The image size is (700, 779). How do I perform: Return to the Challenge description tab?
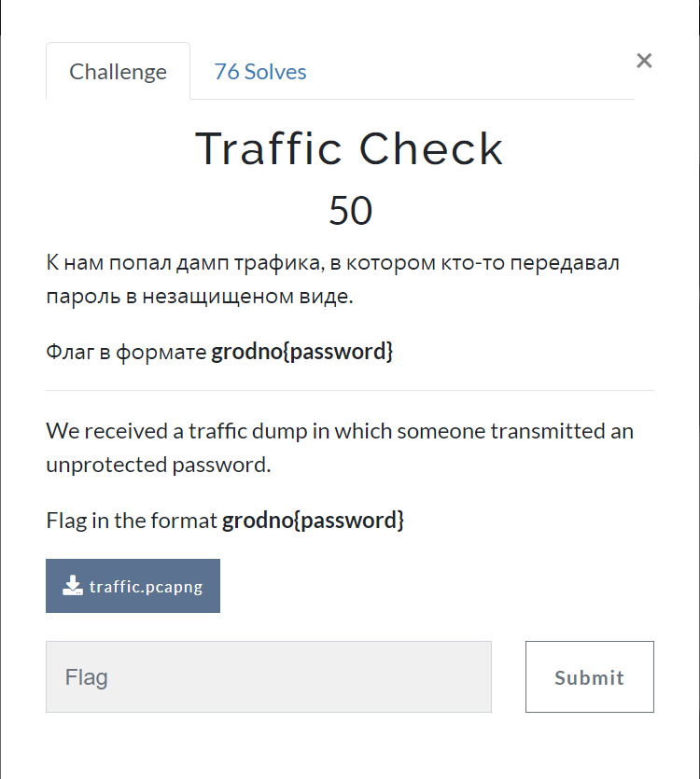tap(118, 71)
